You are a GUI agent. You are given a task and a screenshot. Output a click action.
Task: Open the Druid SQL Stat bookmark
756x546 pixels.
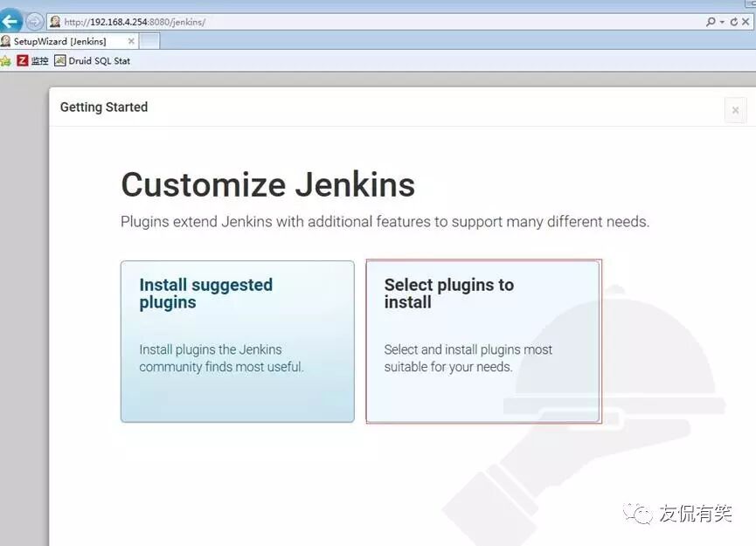92,61
